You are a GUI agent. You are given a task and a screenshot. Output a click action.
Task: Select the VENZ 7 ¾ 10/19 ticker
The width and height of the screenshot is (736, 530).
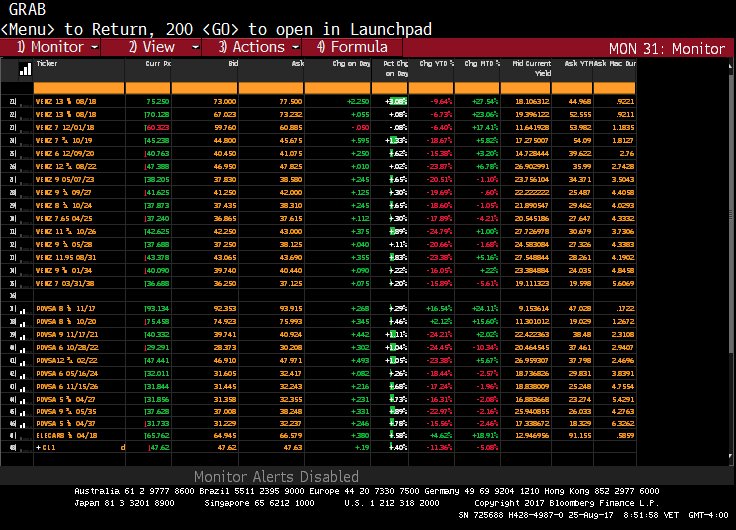(x=62, y=141)
